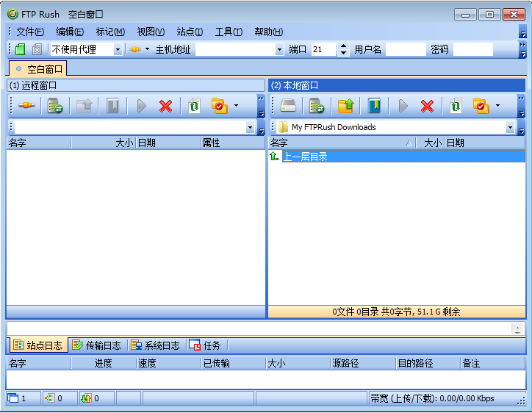This screenshot has width=532, height=413.
Task: Click the transfer play arrow in the local toolbar
Action: [x=403, y=106]
